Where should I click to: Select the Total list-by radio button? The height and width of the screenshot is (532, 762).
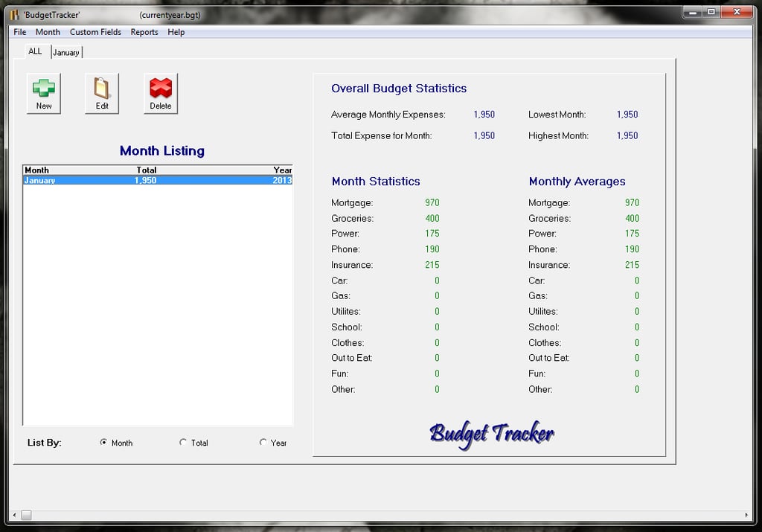[x=183, y=442]
